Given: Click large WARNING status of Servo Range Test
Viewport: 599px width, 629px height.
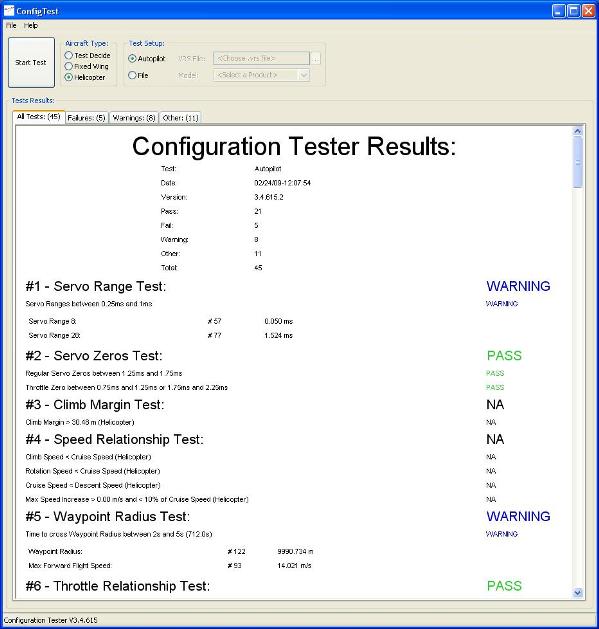Looking at the screenshot, I should (x=518, y=286).
